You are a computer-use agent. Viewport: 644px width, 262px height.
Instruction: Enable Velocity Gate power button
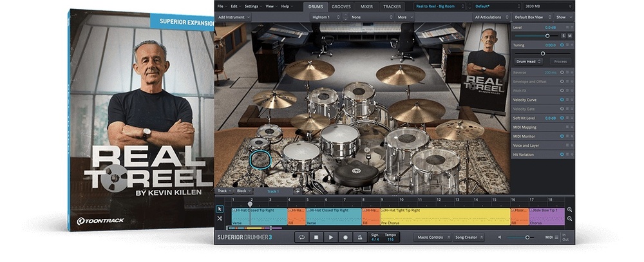point(562,109)
